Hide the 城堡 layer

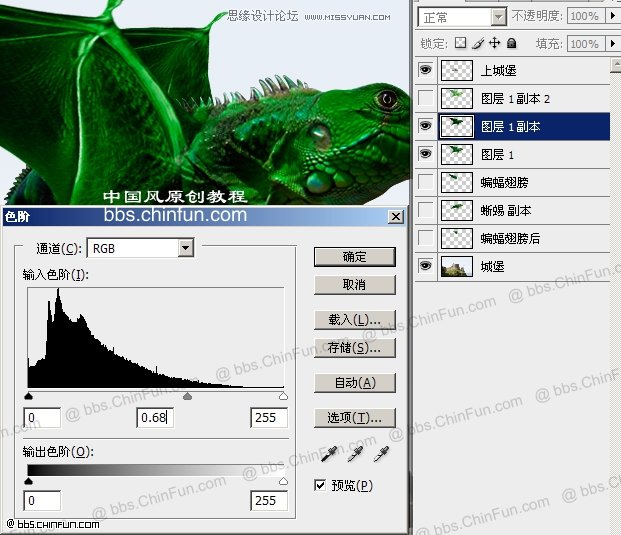pyautogui.click(x=425, y=266)
